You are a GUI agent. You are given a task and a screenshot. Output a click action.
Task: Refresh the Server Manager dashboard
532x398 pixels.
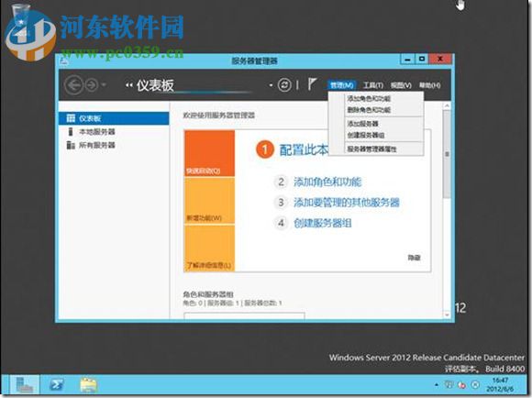pyautogui.click(x=284, y=84)
